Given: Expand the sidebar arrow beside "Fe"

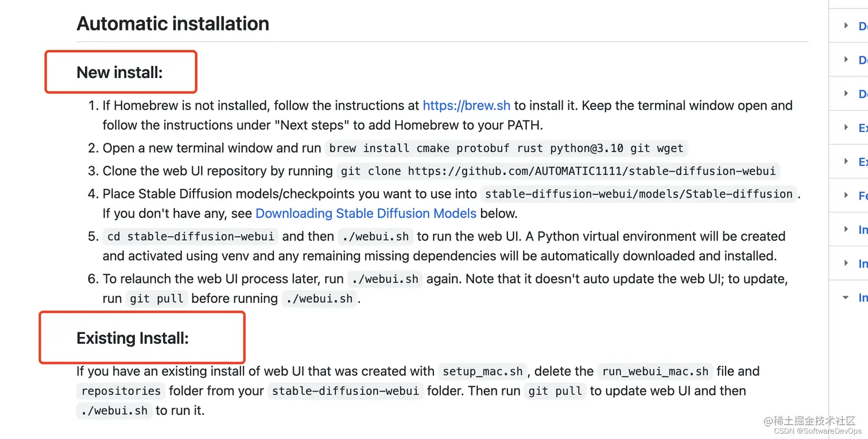Looking at the screenshot, I should pyautogui.click(x=846, y=195).
